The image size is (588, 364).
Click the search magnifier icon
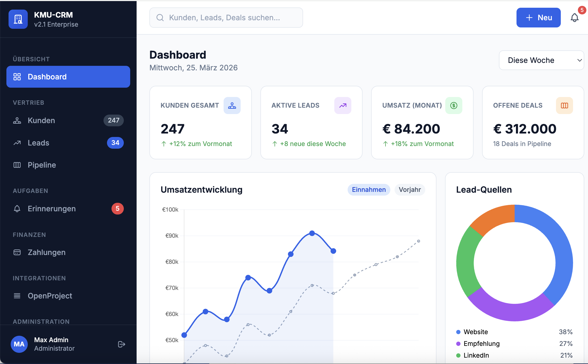pyautogui.click(x=160, y=18)
